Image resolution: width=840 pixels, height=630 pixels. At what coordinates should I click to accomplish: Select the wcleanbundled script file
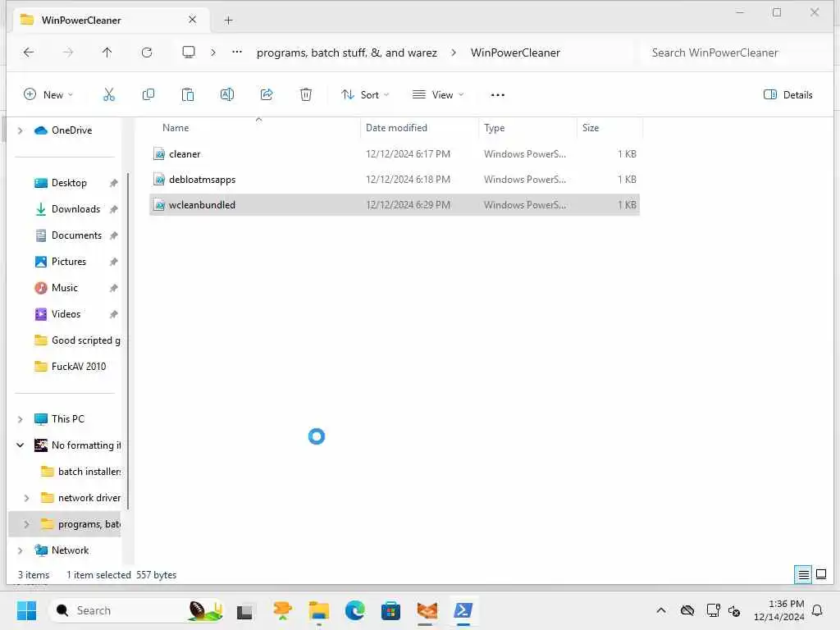[395, 204]
